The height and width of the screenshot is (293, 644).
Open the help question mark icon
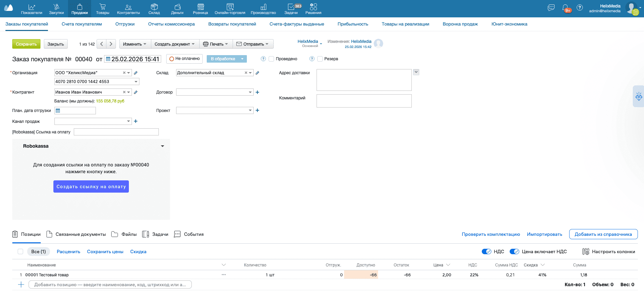tap(580, 7)
